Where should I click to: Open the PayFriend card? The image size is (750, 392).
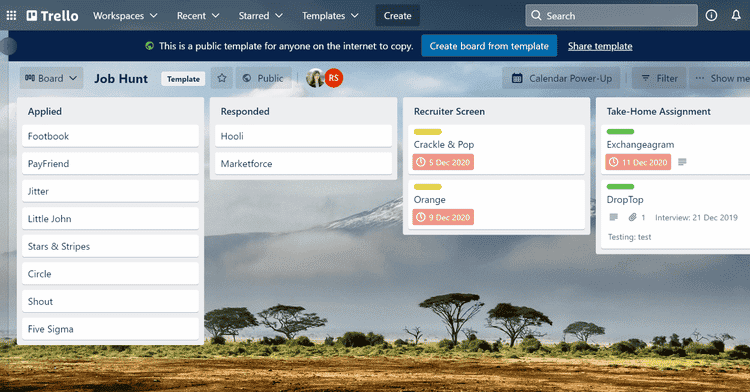[x=110, y=163]
